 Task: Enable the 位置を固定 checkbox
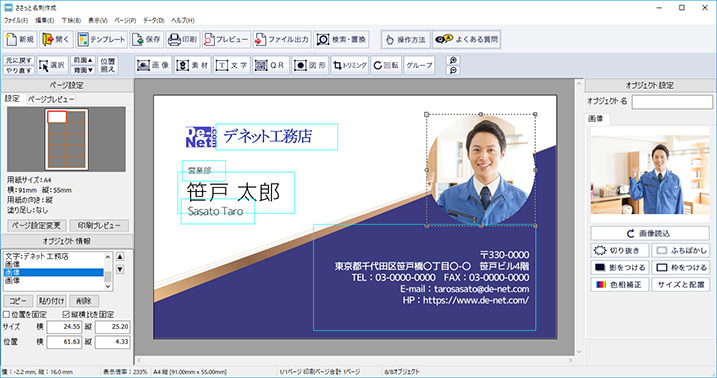[6, 314]
